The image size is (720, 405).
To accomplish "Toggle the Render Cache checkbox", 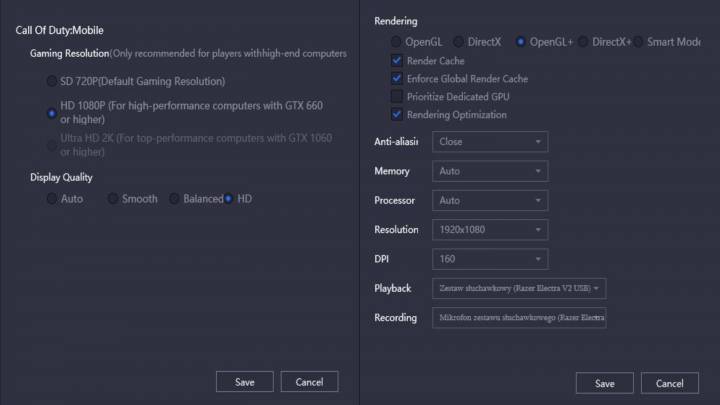I will [397, 61].
